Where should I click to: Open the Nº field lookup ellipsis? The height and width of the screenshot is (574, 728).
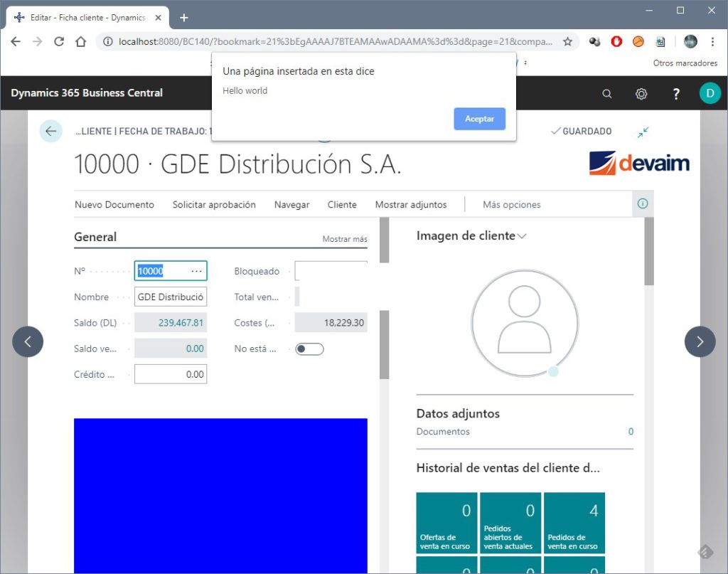click(196, 271)
